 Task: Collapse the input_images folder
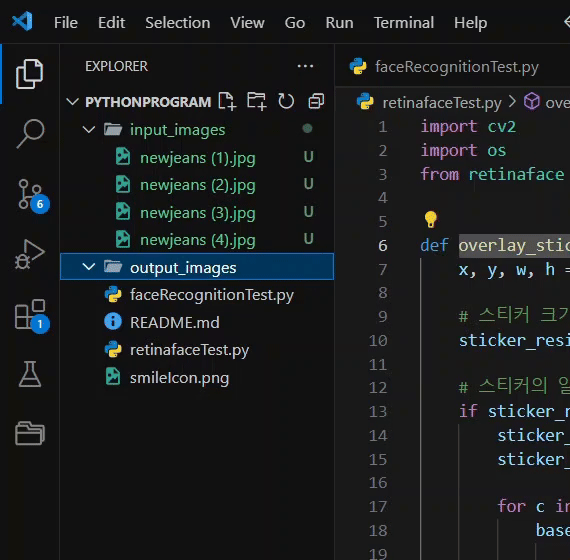pyautogui.click(x=89, y=129)
